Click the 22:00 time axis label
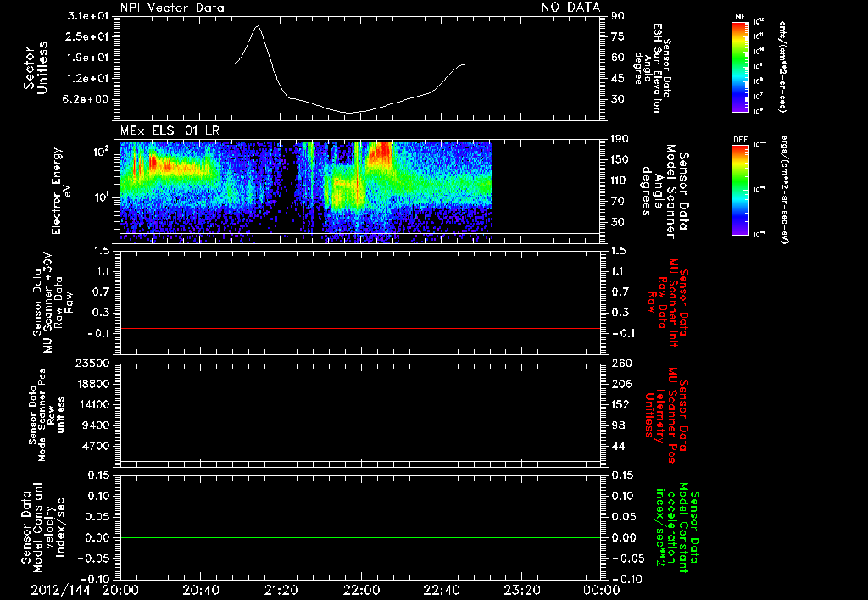 (x=361, y=590)
